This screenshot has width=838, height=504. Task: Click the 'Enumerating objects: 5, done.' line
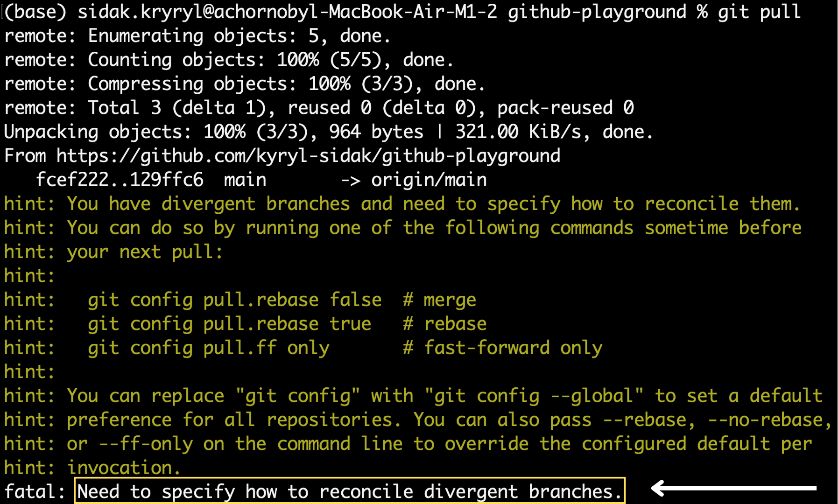(x=197, y=36)
